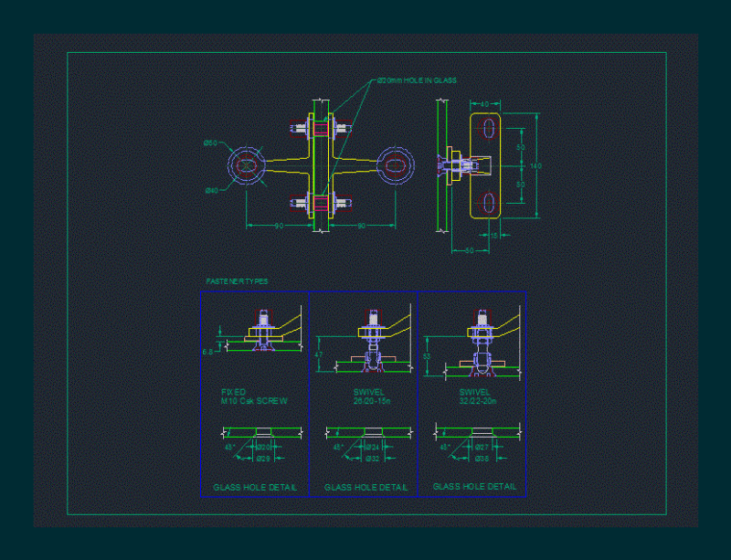This screenshot has width=731, height=560.
Task: Select 'GLASS HOLE DETAIL' under the 32/22-20n swivel
Action: [x=474, y=487]
